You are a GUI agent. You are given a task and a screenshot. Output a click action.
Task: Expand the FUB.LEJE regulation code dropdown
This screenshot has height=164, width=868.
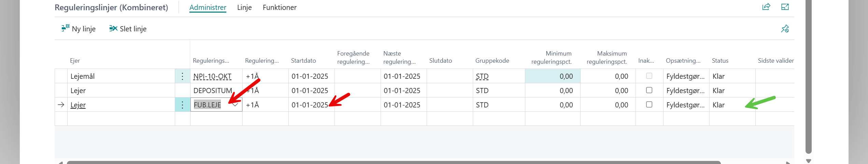click(235, 105)
